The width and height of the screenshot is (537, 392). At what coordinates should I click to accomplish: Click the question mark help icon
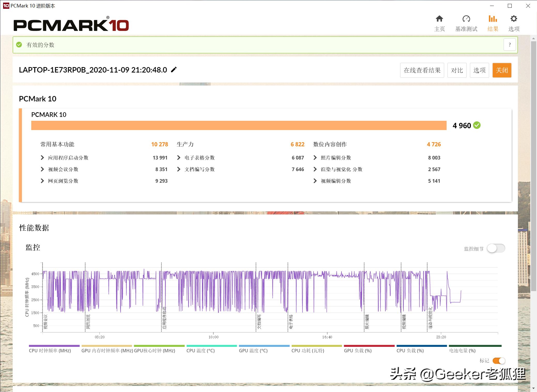coord(510,45)
